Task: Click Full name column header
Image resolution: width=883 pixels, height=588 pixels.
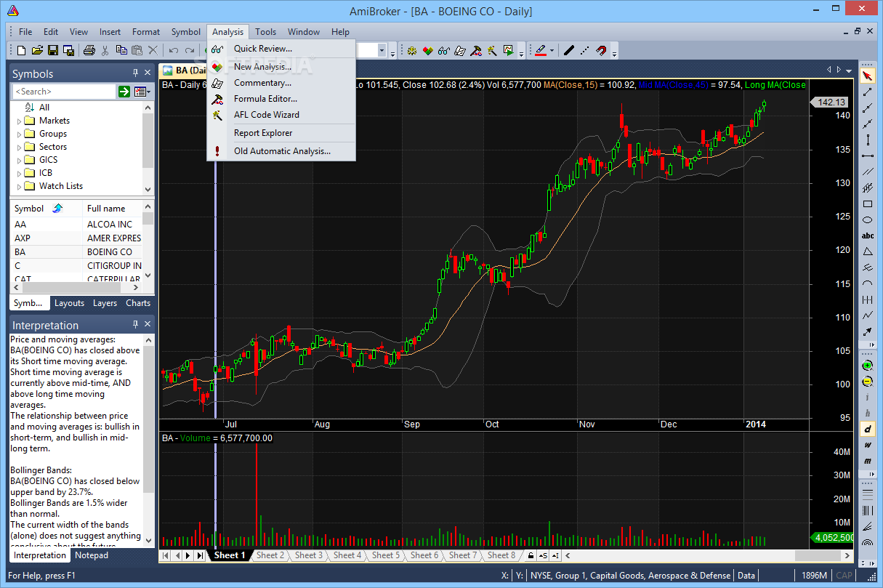Action: point(112,209)
